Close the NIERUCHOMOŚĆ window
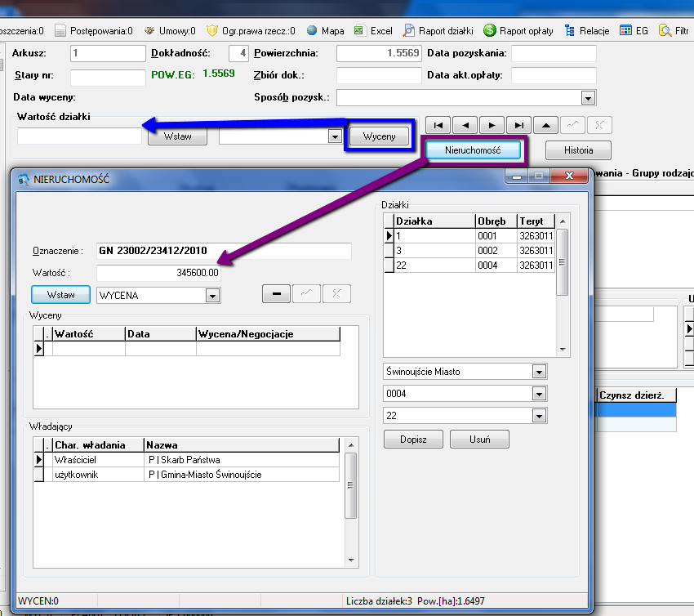Image resolution: width=694 pixels, height=616 pixels. tap(569, 176)
